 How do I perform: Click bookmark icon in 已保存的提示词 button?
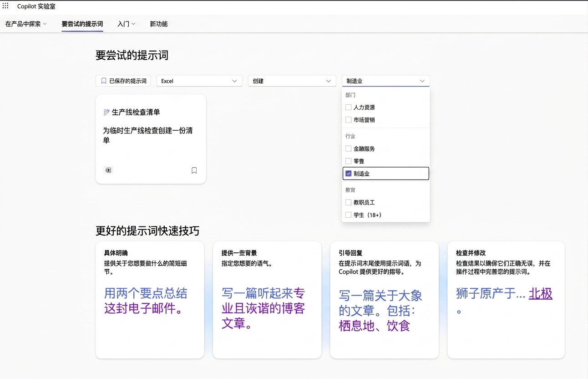(x=104, y=81)
